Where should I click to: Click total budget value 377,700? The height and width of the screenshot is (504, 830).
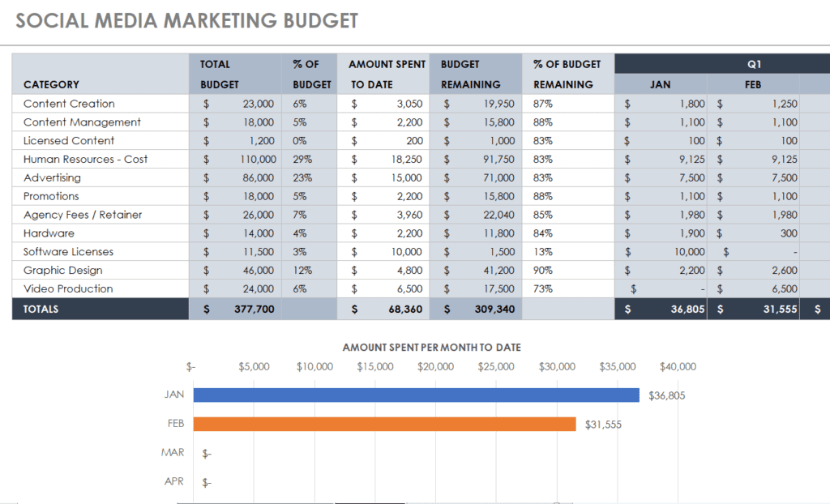[235, 310]
